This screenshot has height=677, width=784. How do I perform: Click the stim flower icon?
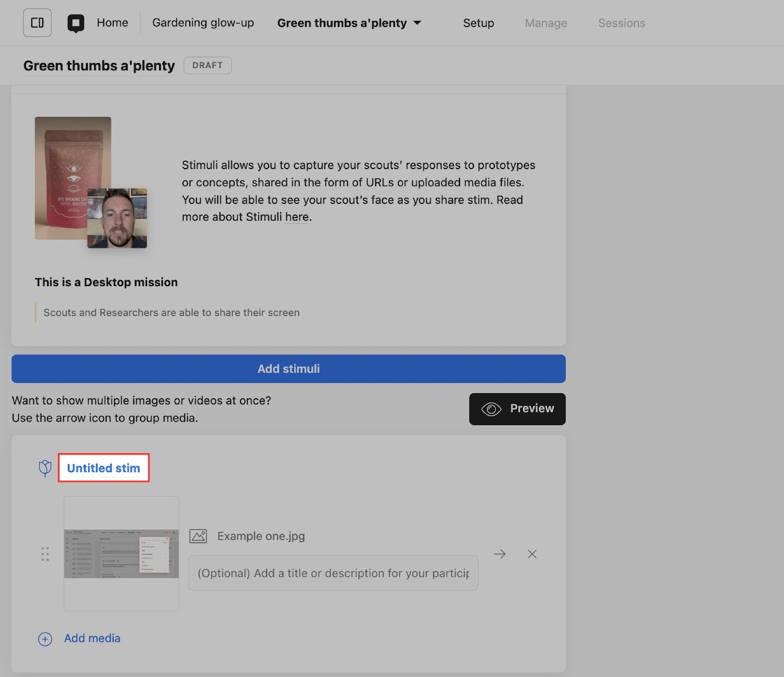[x=45, y=468]
